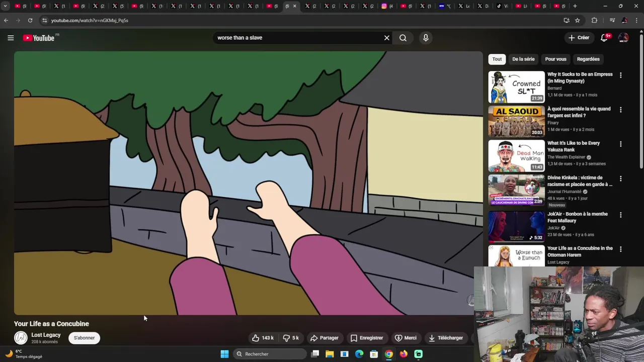Viewport: 644px width, 362px height.
Task: Open the AL SAOUD video thumbnail
Action: point(516,121)
